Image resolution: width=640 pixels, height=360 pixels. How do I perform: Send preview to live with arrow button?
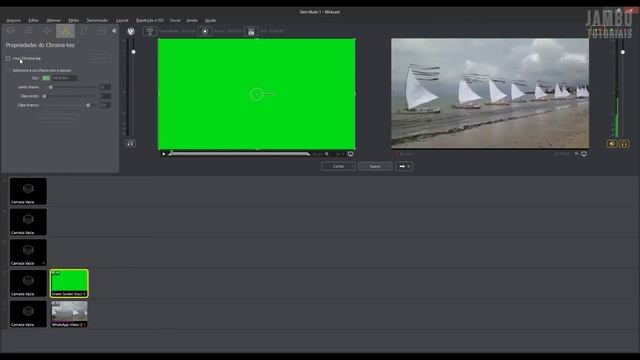pos(404,167)
